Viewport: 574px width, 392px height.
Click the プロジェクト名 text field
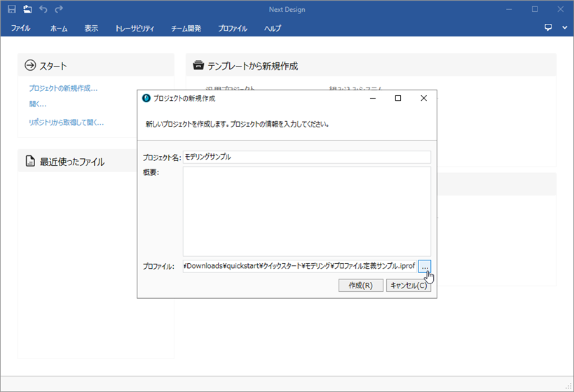point(306,157)
